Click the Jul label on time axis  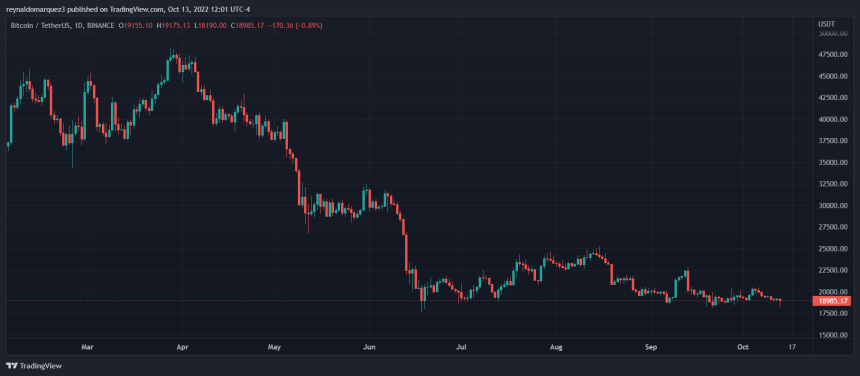(461, 347)
